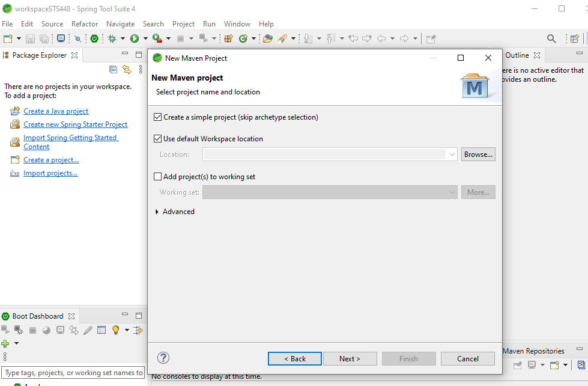Enable Add project(s) to working set
The image size is (588, 386).
pos(157,176)
